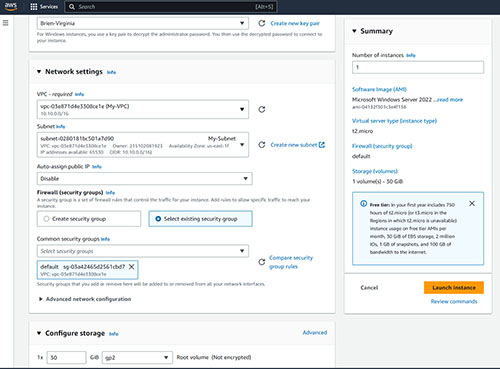This screenshot has width=500, height=369.
Task: Open the hamburger side navigation menu
Action: coord(5,23)
